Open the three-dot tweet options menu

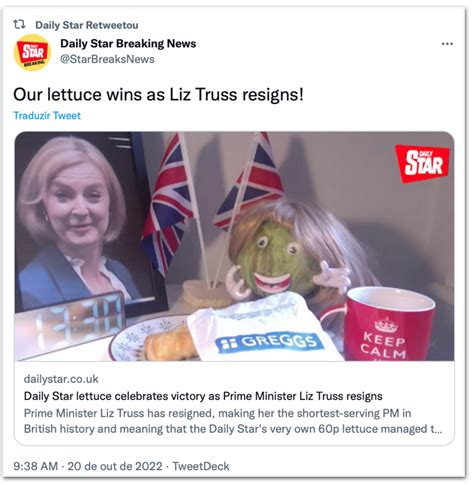click(x=447, y=44)
